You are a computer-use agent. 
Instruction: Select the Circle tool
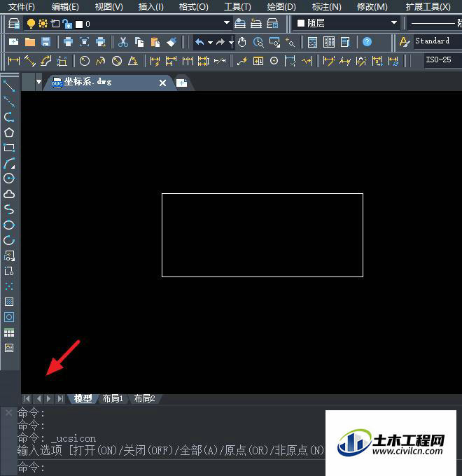[x=9, y=178]
